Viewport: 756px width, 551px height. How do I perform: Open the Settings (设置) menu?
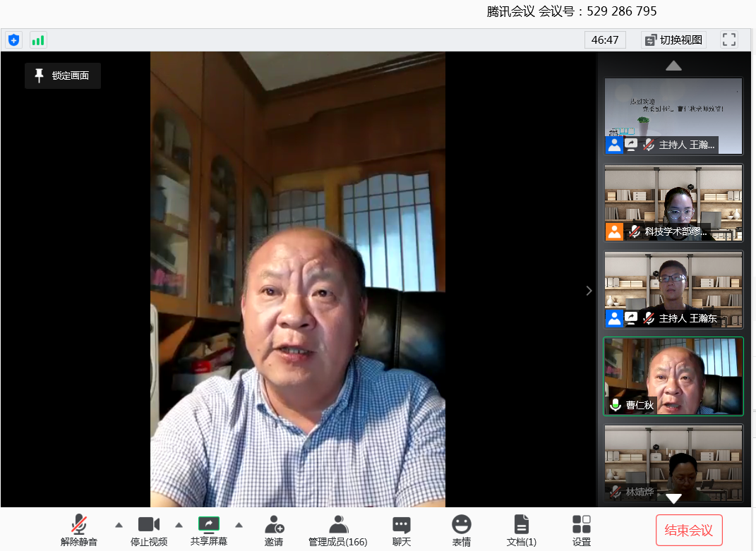[582, 531]
